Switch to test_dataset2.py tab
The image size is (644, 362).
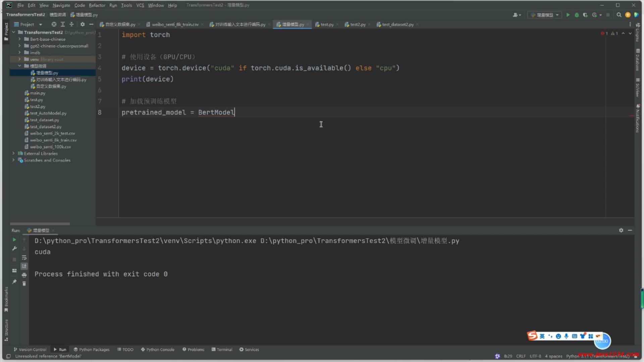tap(397, 24)
